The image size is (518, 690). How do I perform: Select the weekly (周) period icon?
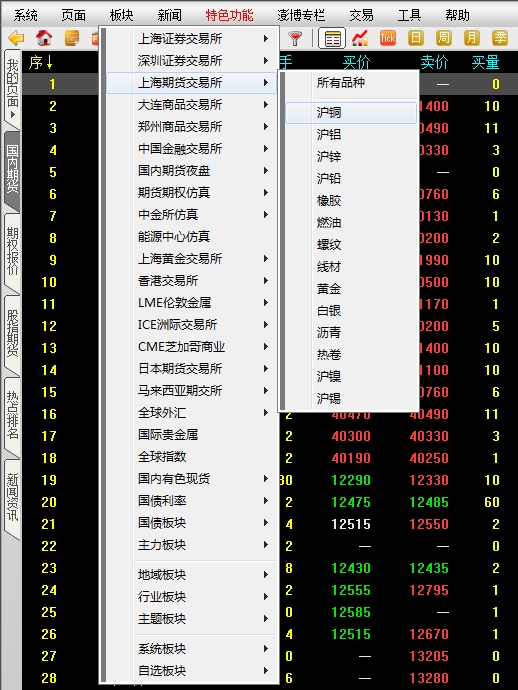(444, 38)
